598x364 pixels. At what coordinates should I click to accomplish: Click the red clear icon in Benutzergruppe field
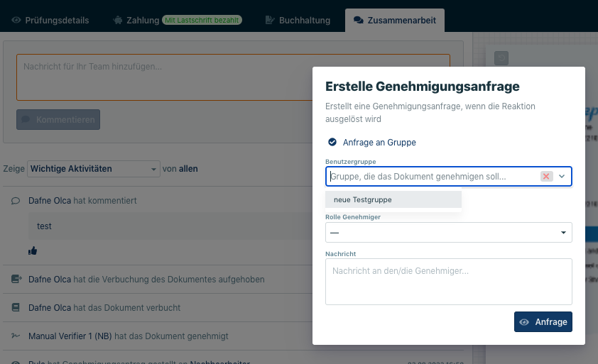(546, 177)
